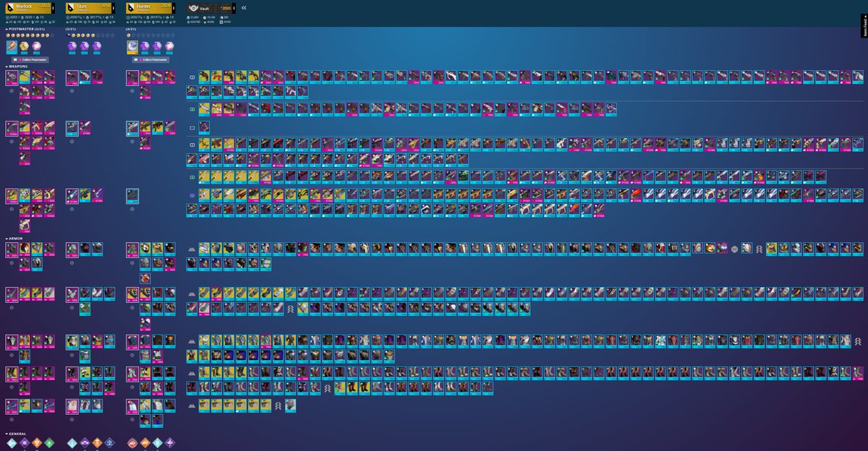
Task: Select Titan's equipped helmet
Action: click(x=72, y=249)
